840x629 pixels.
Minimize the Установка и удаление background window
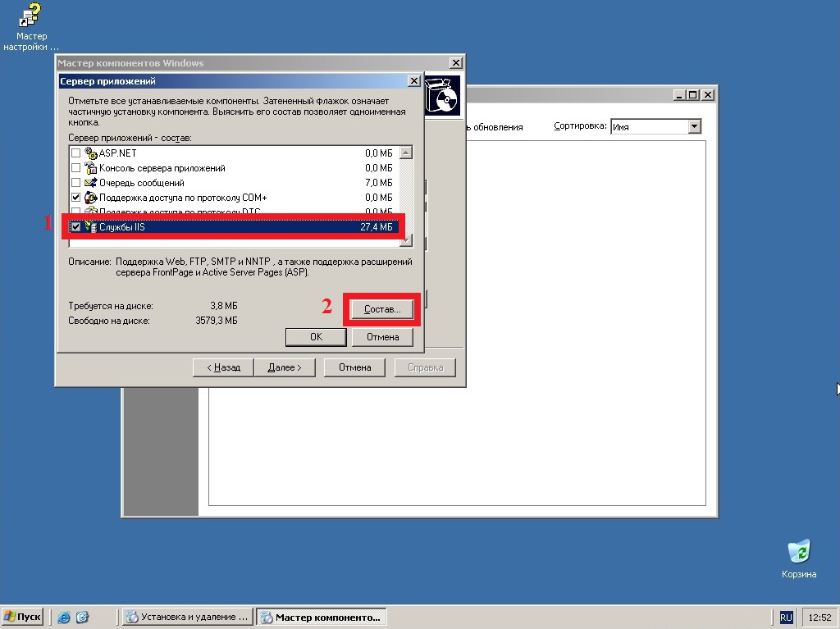[x=680, y=95]
